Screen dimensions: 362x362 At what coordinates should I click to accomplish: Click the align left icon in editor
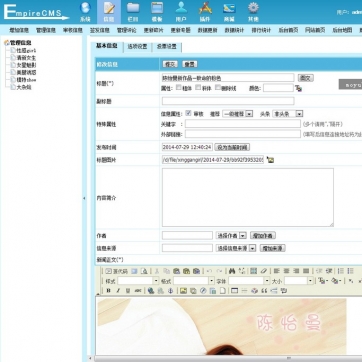[276, 271]
